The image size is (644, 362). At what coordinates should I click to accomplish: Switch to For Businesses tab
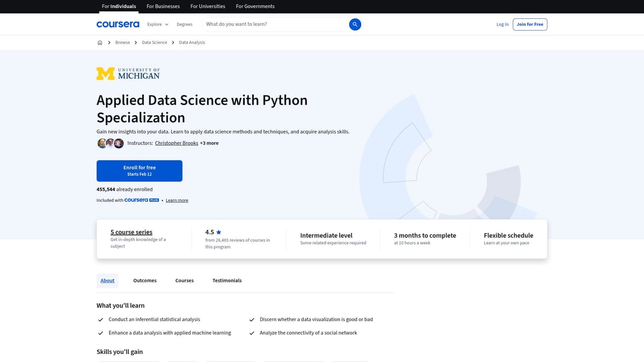tap(164, 6)
